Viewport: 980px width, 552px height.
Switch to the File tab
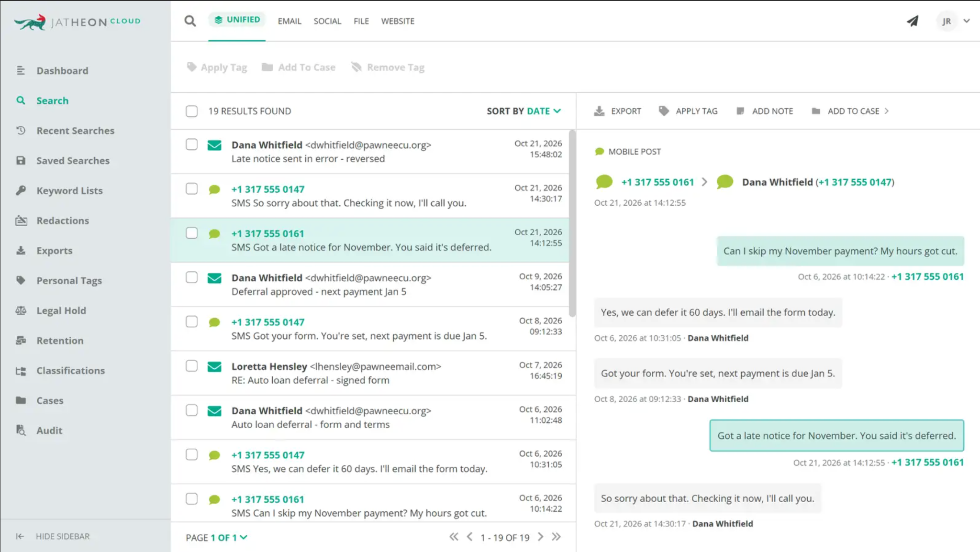click(361, 21)
